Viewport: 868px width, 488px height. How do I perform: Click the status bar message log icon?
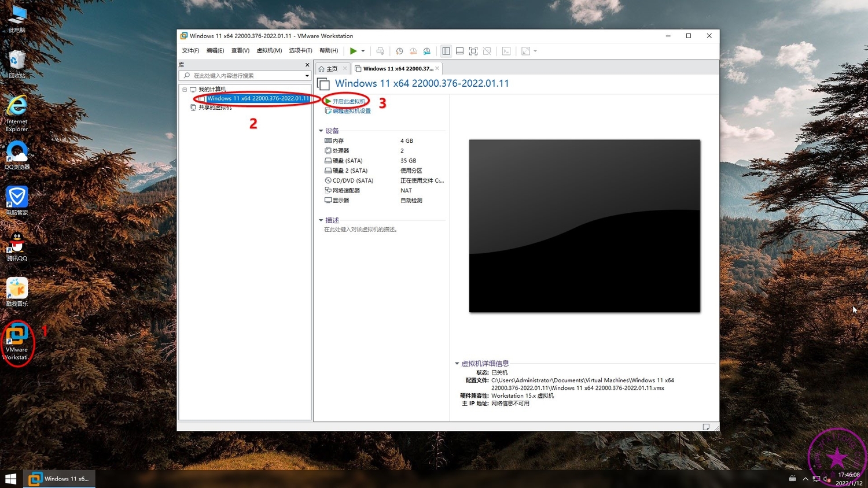[706, 427]
